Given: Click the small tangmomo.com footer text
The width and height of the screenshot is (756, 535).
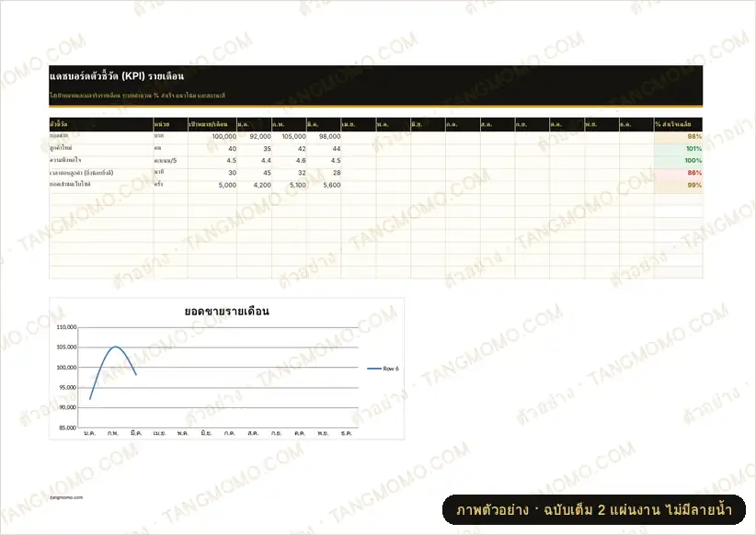Looking at the screenshot, I should coord(66,497).
